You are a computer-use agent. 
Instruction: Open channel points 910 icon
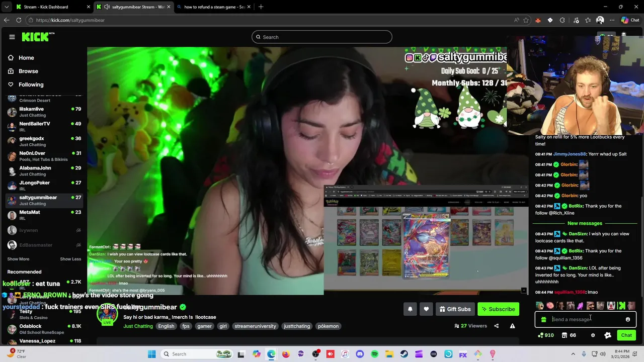[x=545, y=335]
